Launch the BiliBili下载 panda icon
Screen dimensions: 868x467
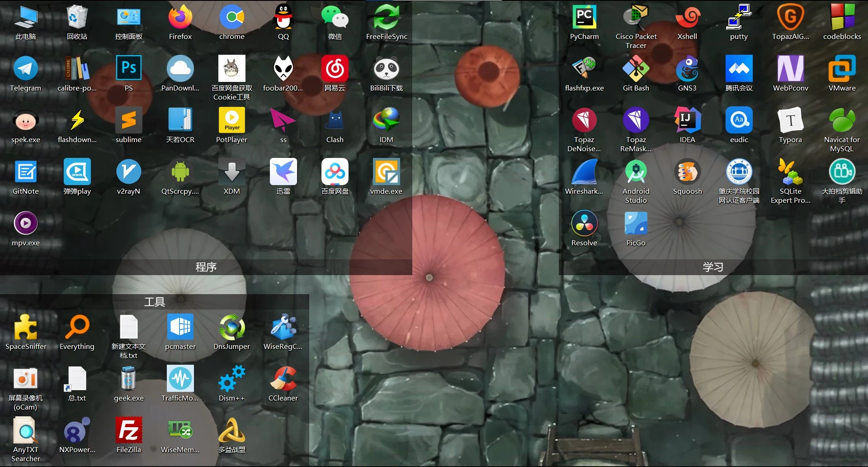pos(387,69)
